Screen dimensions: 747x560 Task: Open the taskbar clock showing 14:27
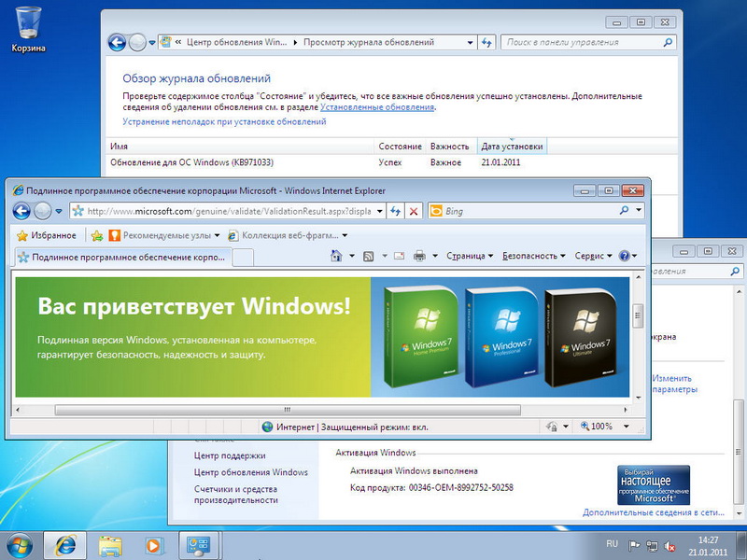pyautogui.click(x=708, y=546)
